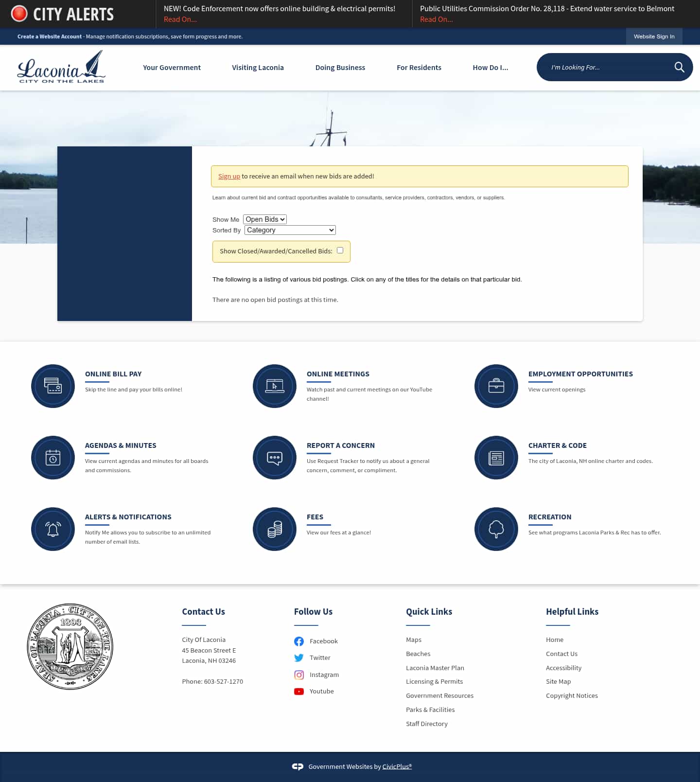Click the Sign up link for bid emails
The image size is (700, 782).
[229, 176]
